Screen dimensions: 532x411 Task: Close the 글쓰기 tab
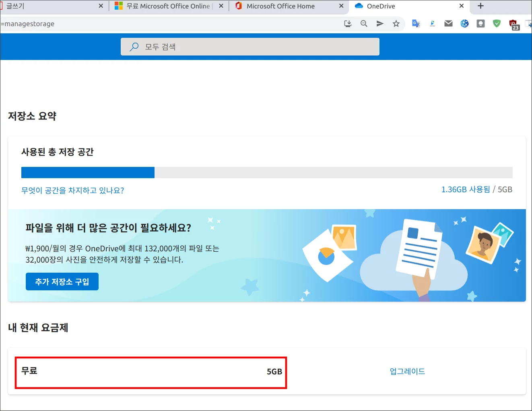[x=101, y=6]
